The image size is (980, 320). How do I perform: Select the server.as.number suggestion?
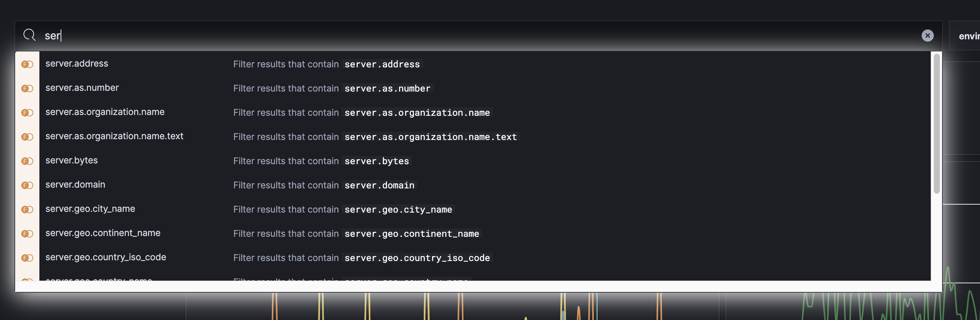[x=473, y=88]
